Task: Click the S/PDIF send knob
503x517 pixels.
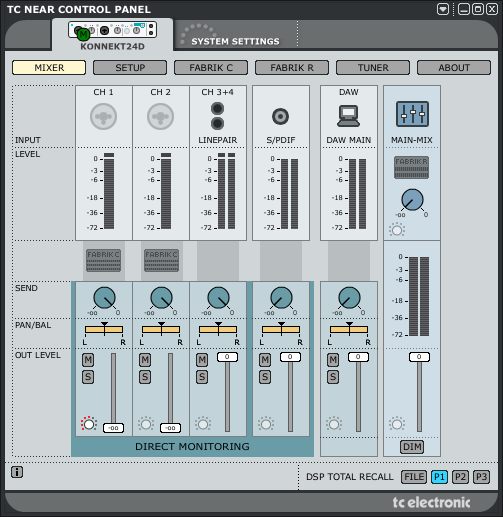Action: 281,298
